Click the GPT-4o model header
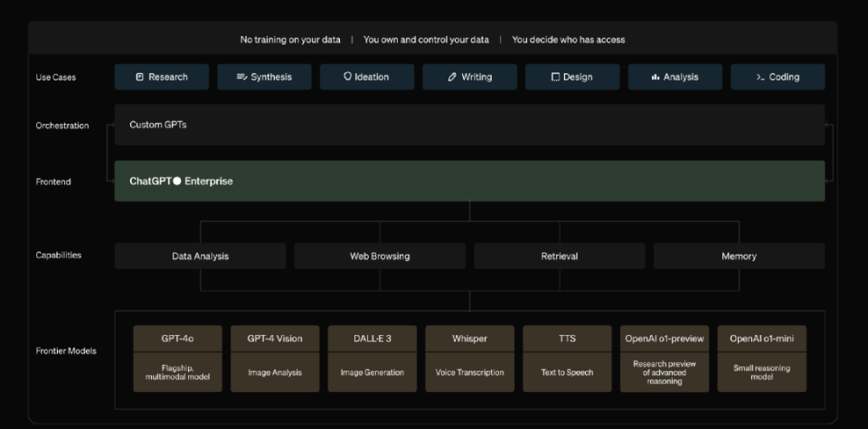The height and width of the screenshot is (429, 868). pos(178,339)
